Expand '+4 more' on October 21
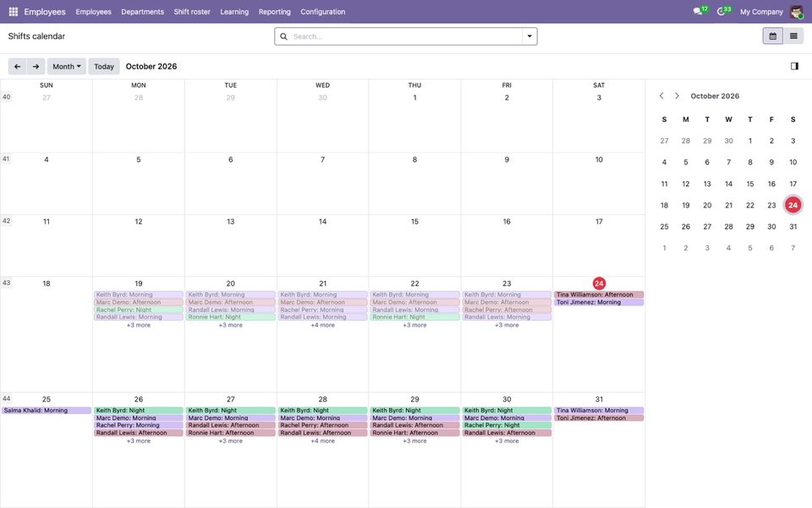This screenshot has height=508, width=812. [x=322, y=325]
